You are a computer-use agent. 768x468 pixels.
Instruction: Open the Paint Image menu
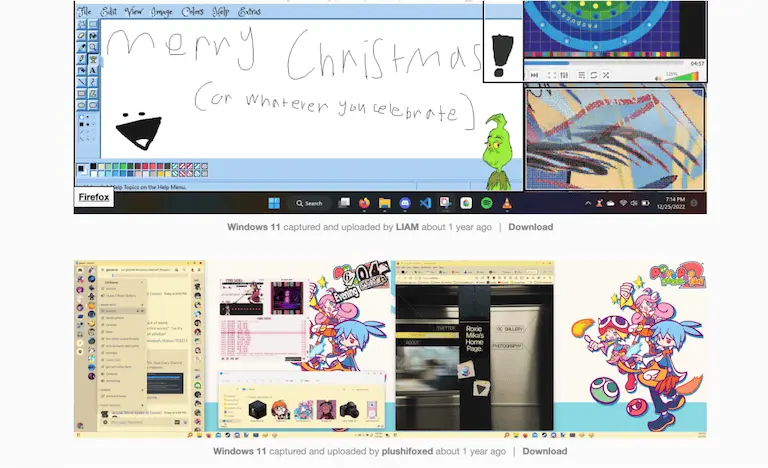pyautogui.click(x=162, y=12)
